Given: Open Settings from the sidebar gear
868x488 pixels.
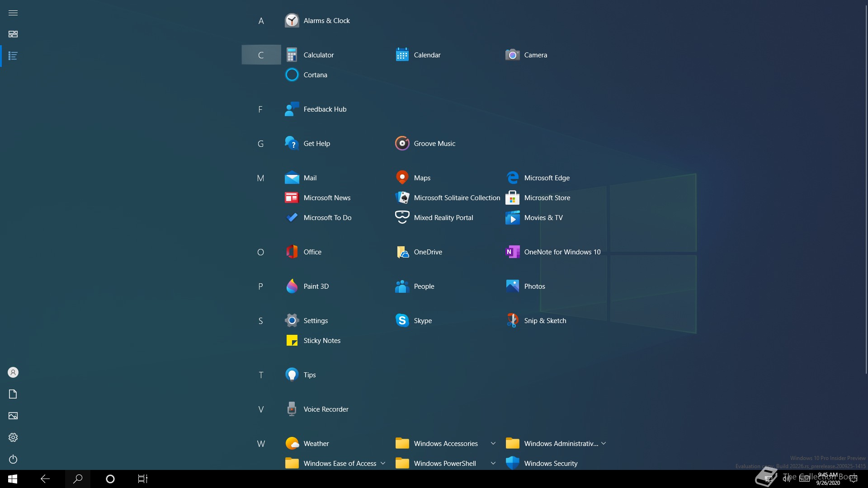Looking at the screenshot, I should (x=13, y=437).
